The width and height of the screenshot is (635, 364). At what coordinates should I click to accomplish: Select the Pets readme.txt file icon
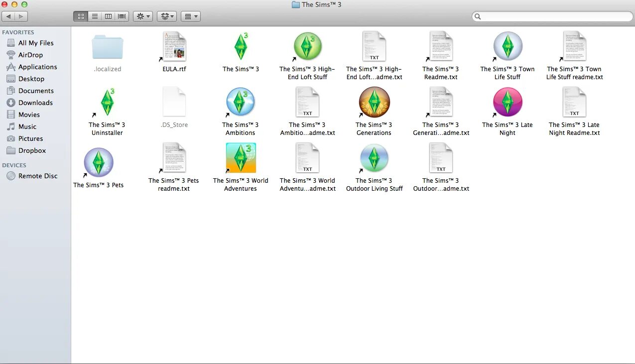pyautogui.click(x=174, y=158)
